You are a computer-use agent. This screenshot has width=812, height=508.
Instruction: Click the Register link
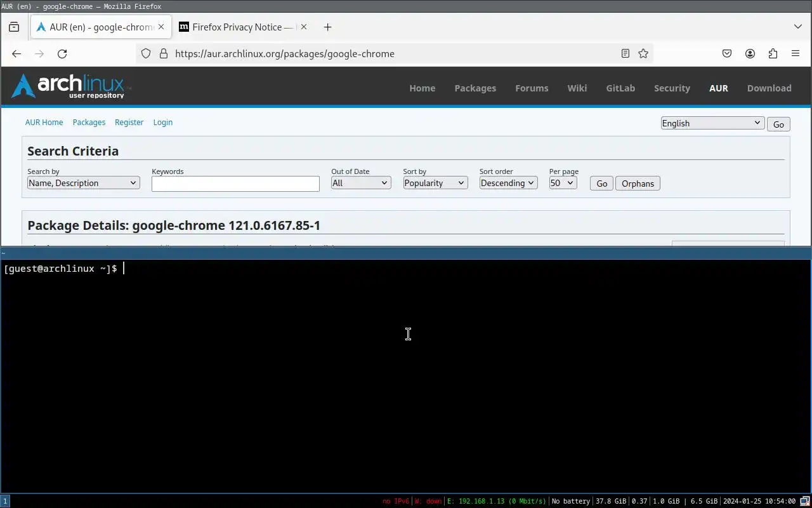[x=129, y=123]
